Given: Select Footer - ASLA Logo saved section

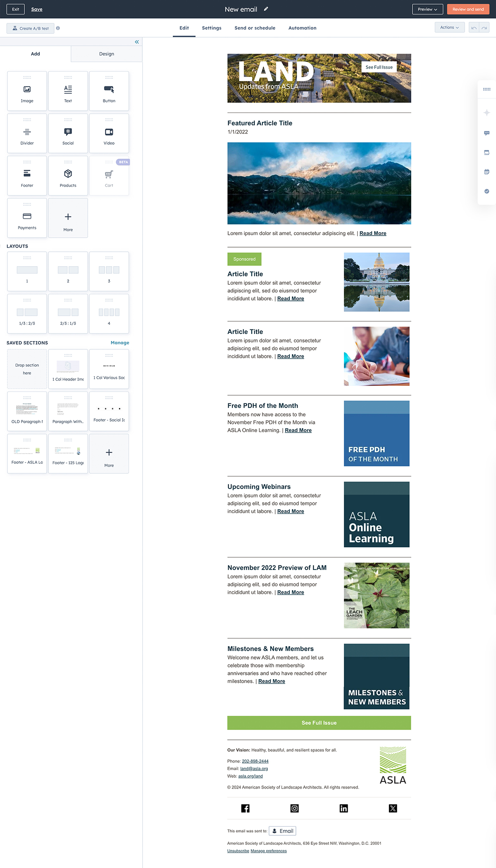Looking at the screenshot, I should click(x=27, y=454).
